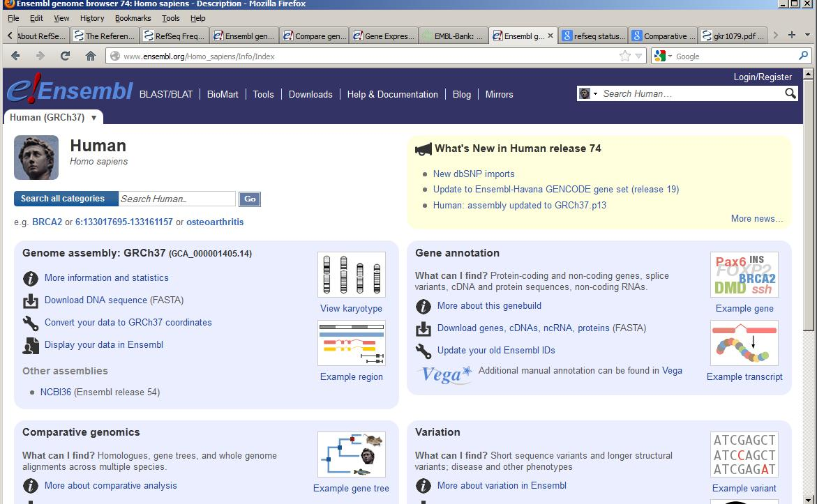Open the search engine selector dropdown
Image resolution: width=817 pixels, height=504 pixels.
(663, 56)
